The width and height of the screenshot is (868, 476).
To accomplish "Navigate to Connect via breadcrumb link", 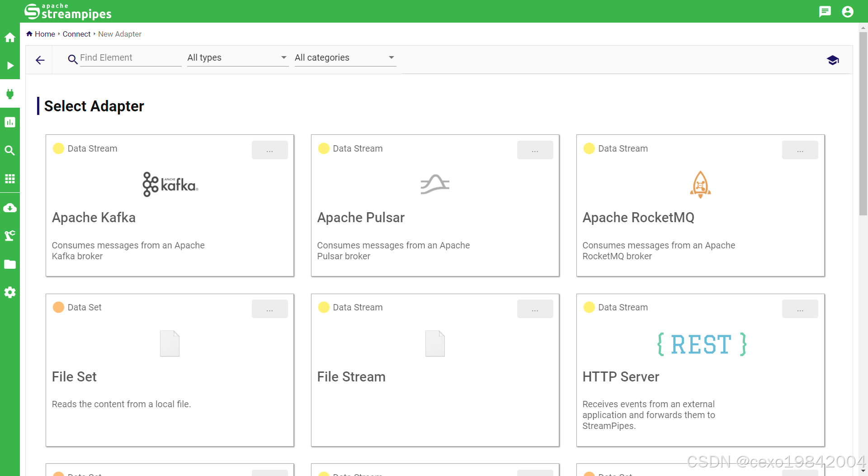I will [76, 34].
